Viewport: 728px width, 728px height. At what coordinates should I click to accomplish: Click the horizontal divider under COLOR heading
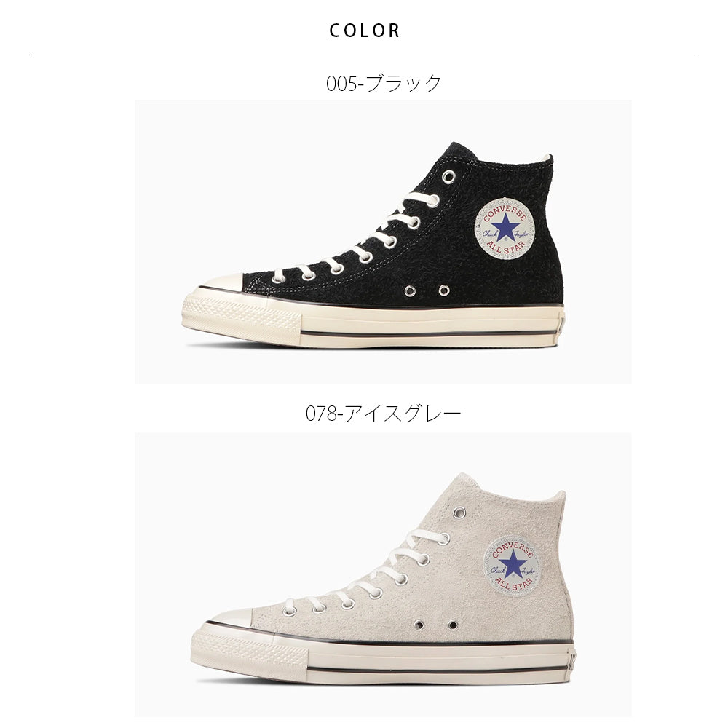(364, 55)
